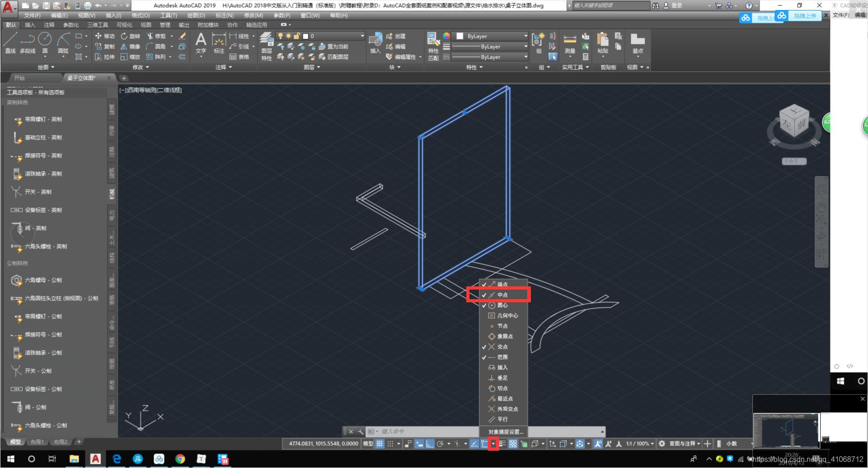Image resolution: width=868 pixels, height=468 pixels.
Task: Open Chrome from the Windows taskbar
Action: tap(180, 459)
